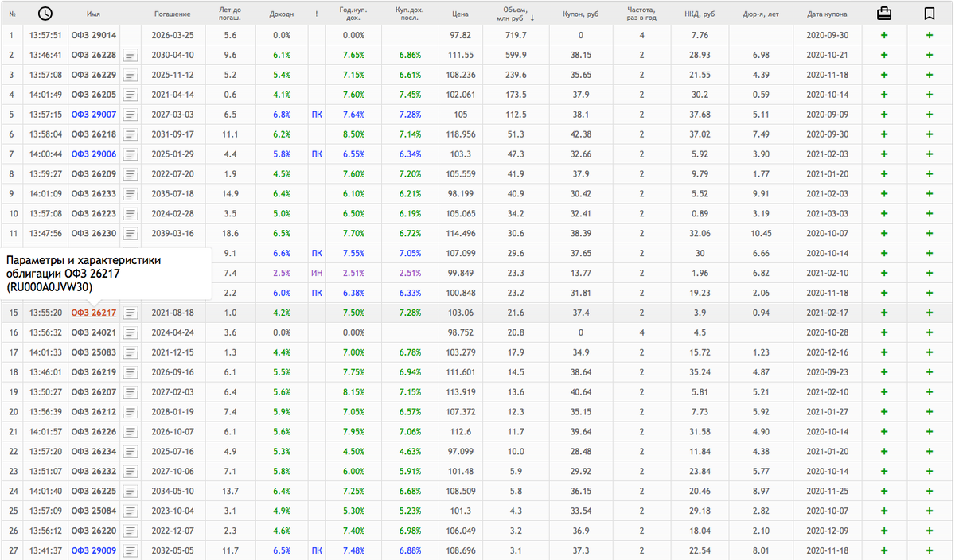Add ОФЗ 25084 to portfolio with plus
The image size is (955, 560).
coord(883,511)
